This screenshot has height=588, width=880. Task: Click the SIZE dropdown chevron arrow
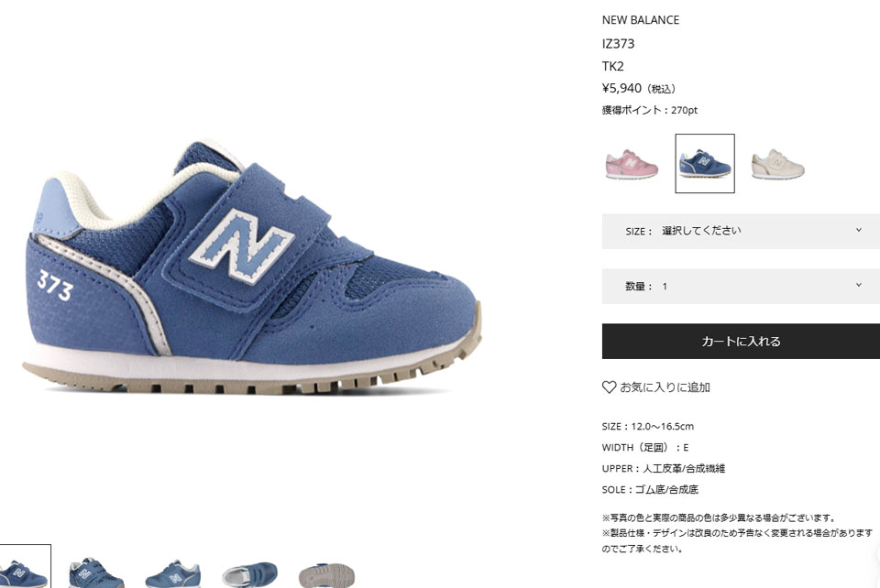[x=858, y=231]
